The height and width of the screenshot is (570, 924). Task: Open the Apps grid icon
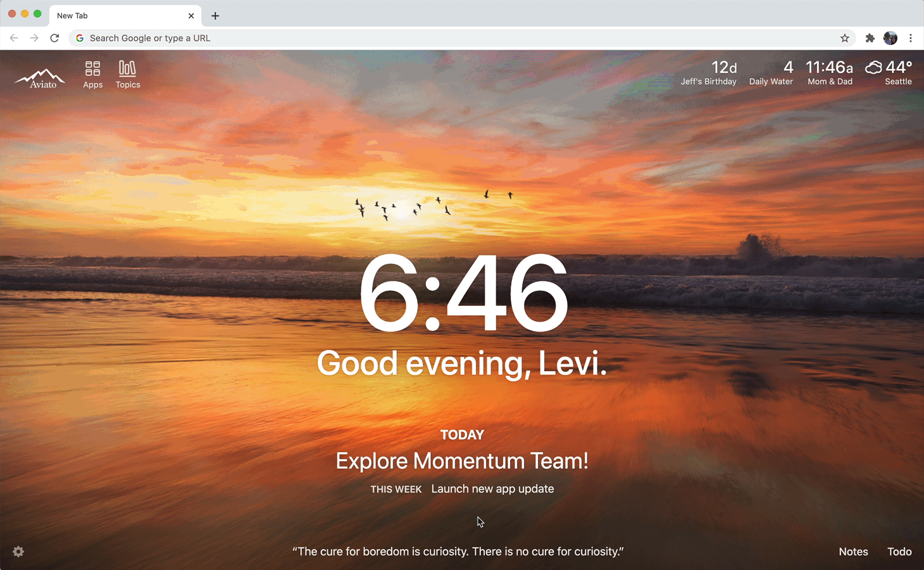point(92,68)
